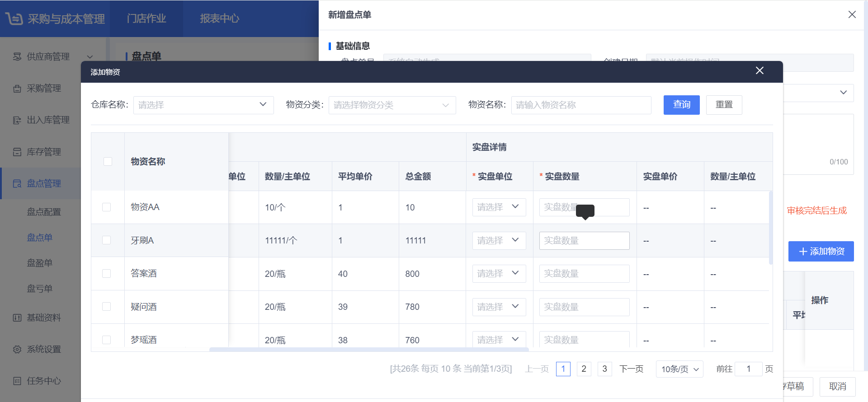Viewport: 868px width, 402px height.
Task: Click the 查询 search button
Action: click(681, 105)
